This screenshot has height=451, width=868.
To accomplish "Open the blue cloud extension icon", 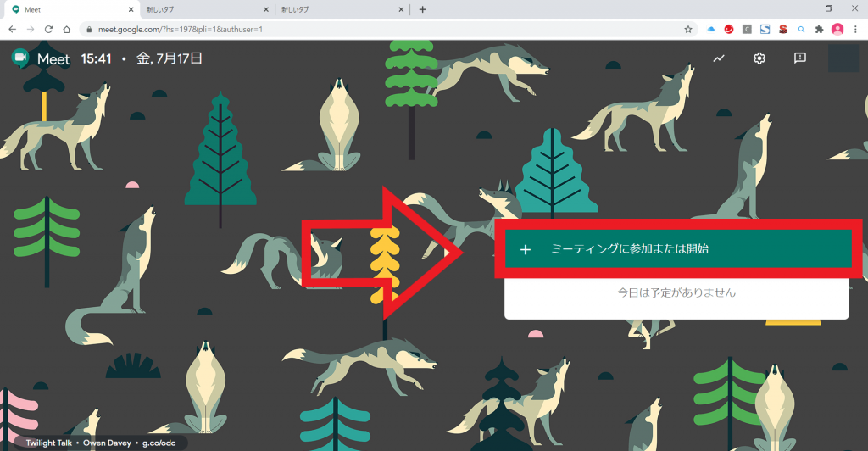I will point(711,30).
